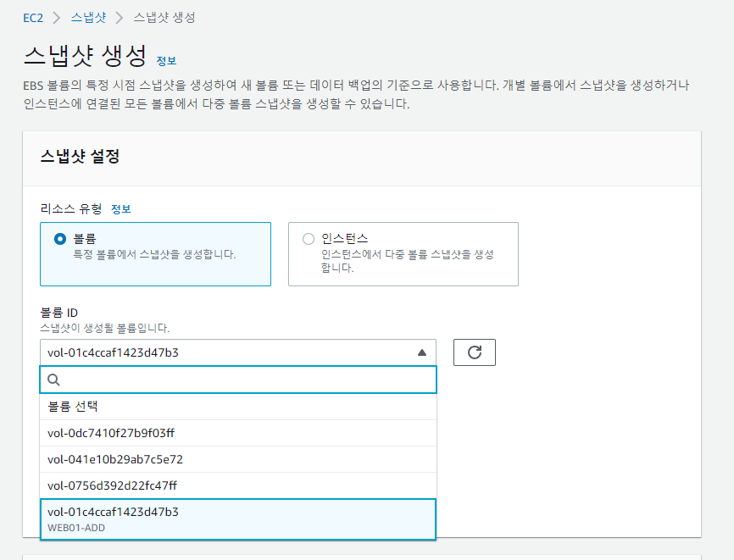The image size is (734, 560).
Task: Collapse the volume ID dropdown arrow
Action: pos(422,352)
